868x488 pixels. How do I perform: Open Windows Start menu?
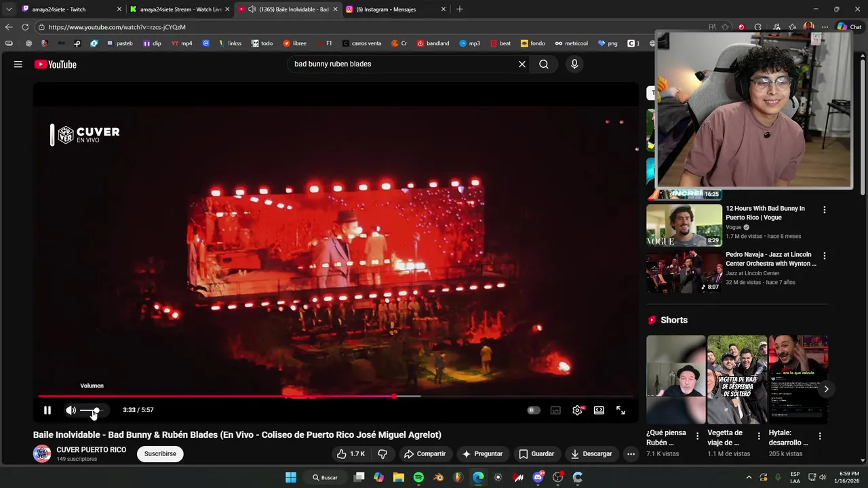291,477
